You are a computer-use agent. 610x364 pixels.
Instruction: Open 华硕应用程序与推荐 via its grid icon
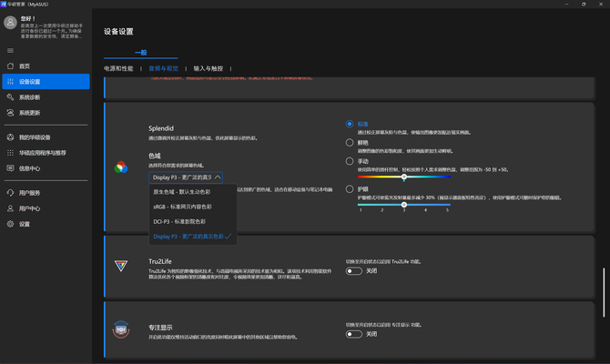pos(11,153)
